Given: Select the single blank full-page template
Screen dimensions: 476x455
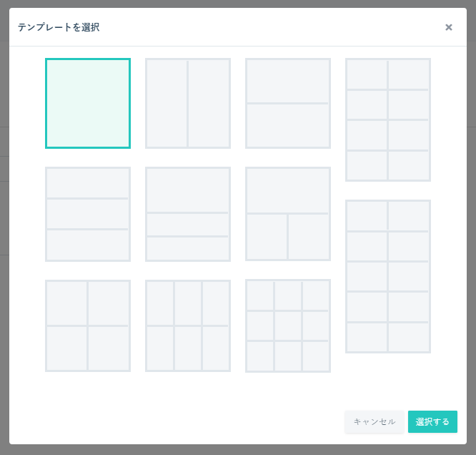Looking at the screenshot, I should pos(88,103).
